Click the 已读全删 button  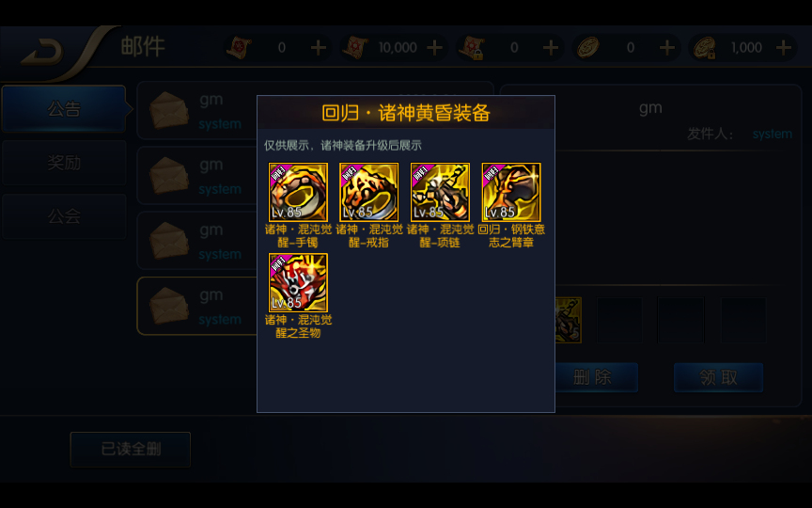coord(131,449)
